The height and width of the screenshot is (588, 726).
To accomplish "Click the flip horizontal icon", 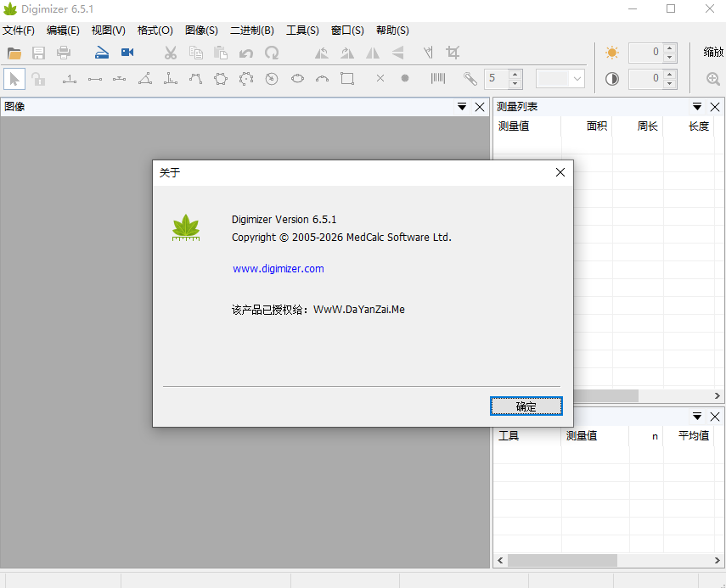I will [373, 53].
